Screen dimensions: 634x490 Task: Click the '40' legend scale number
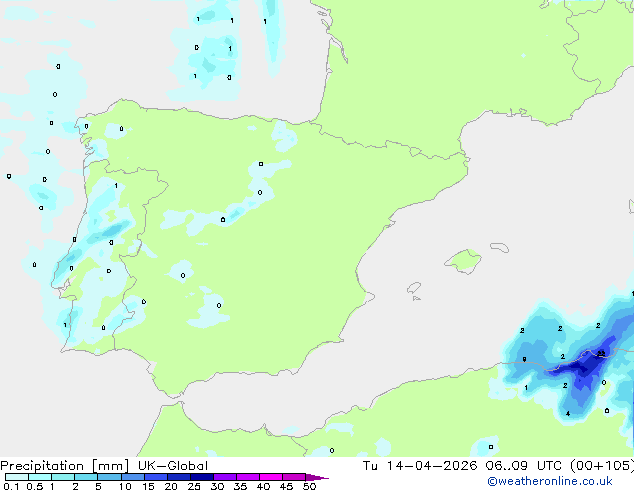point(263,486)
